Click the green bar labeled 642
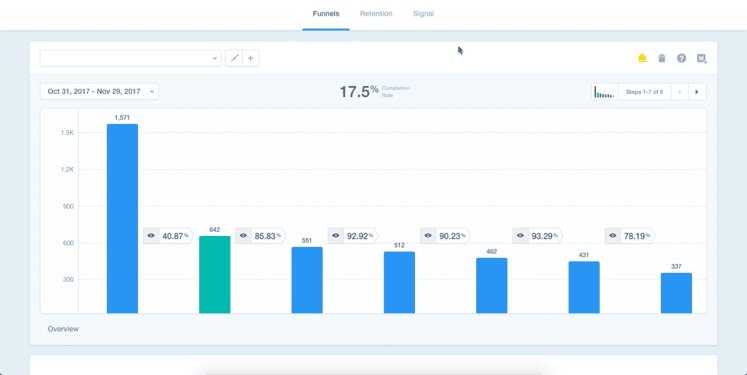Image resolution: width=747 pixels, height=375 pixels. [214, 274]
